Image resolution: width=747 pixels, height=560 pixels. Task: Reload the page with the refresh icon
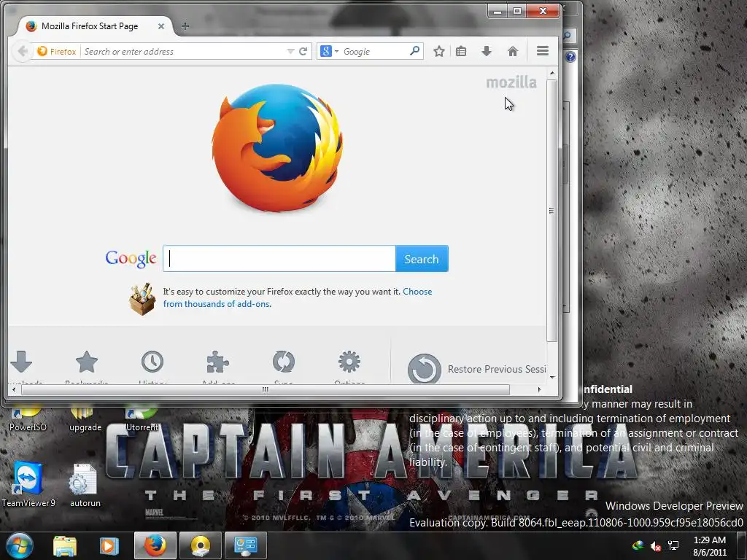[303, 51]
